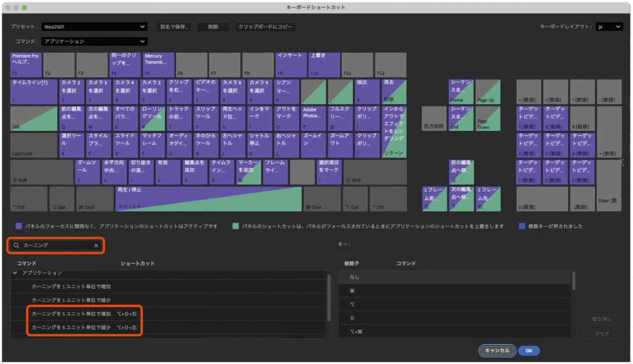Select the F1 Premiere Pro help key
This screenshot has width=633, height=364.
pos(26,65)
